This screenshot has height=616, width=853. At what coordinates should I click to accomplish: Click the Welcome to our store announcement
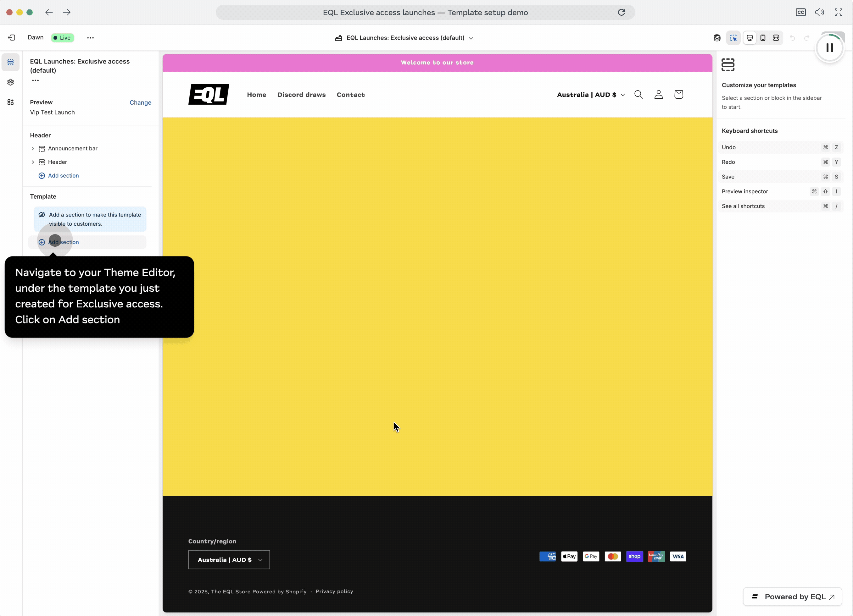tap(437, 63)
